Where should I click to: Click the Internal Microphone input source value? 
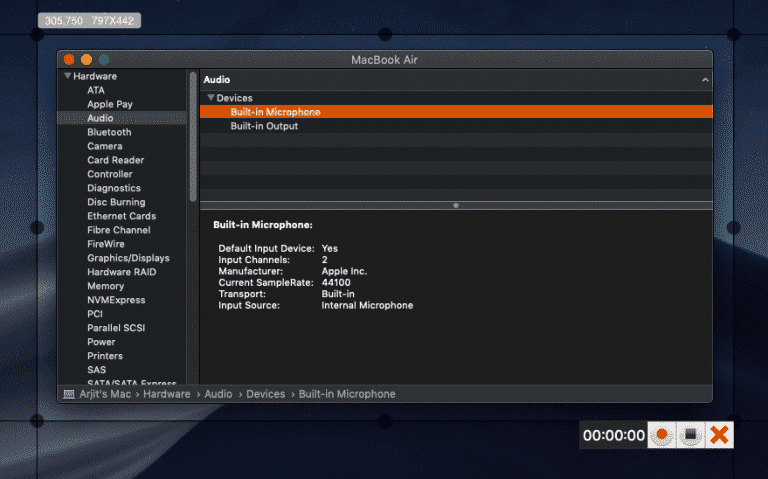click(367, 305)
